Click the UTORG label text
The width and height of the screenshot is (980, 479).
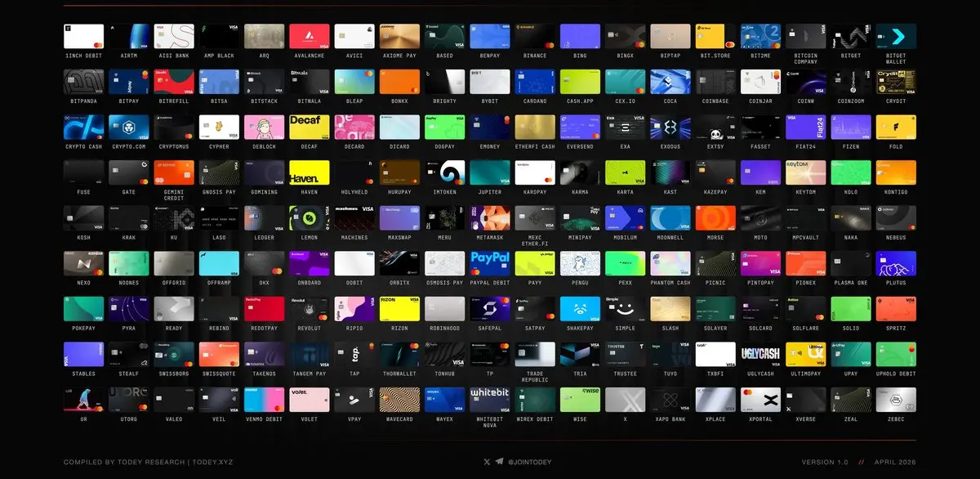click(129, 419)
